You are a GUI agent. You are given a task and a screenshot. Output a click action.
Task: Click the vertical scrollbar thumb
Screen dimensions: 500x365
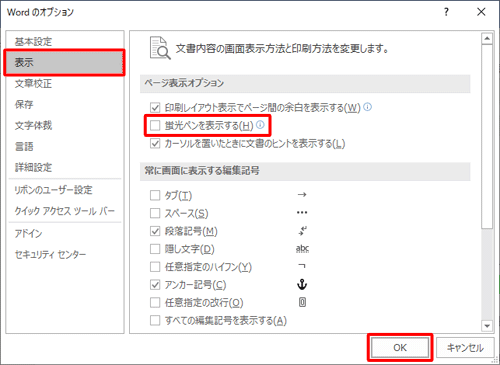[x=487, y=136]
